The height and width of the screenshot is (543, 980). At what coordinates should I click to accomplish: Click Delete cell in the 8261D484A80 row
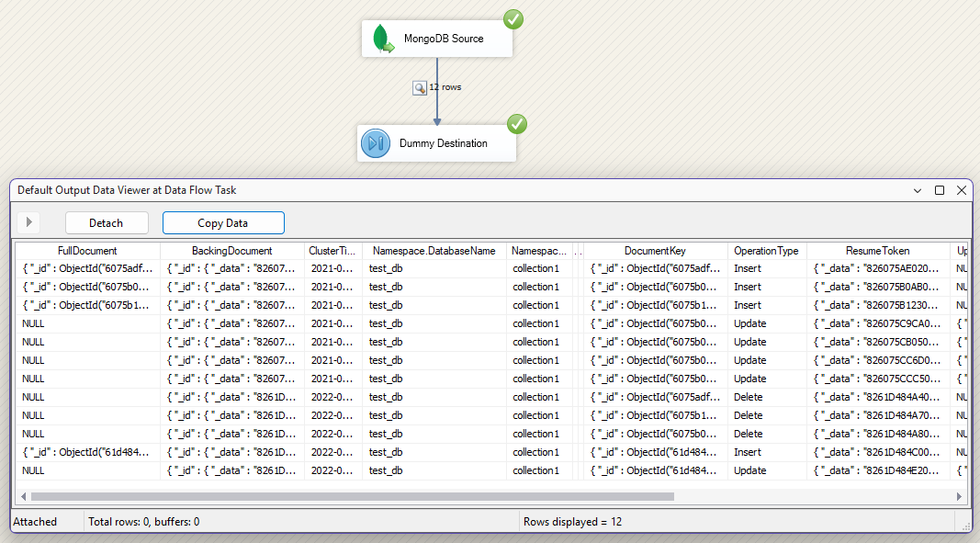[x=766, y=435]
